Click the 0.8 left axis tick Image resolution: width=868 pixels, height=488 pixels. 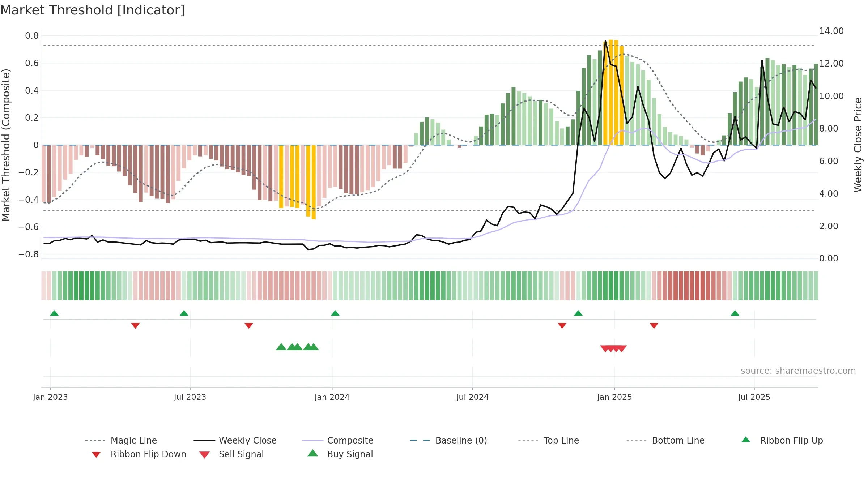point(32,36)
